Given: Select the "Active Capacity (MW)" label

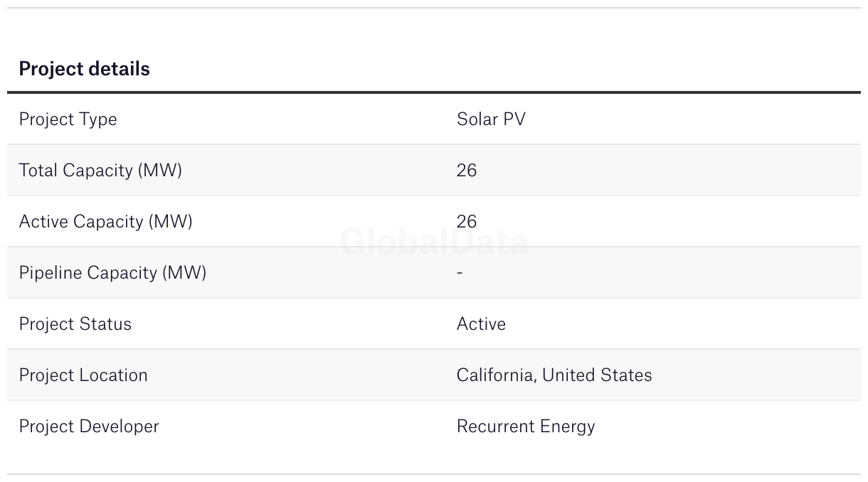Looking at the screenshot, I should click(x=105, y=222).
